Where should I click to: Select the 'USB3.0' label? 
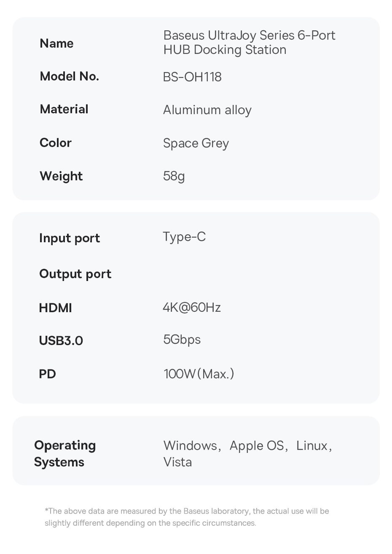click(x=61, y=340)
